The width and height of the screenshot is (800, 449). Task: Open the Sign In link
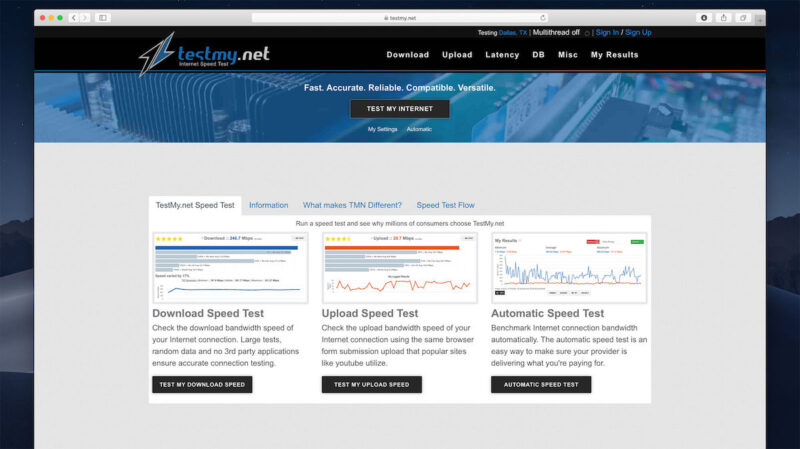607,32
